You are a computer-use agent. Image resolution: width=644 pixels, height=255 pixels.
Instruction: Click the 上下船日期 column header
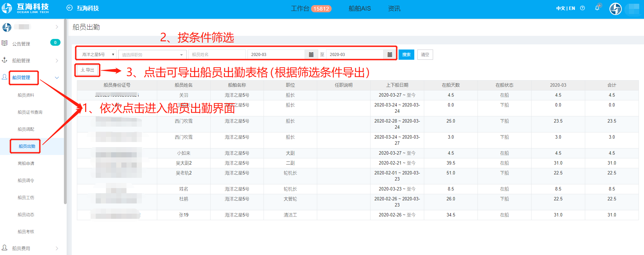397,85
